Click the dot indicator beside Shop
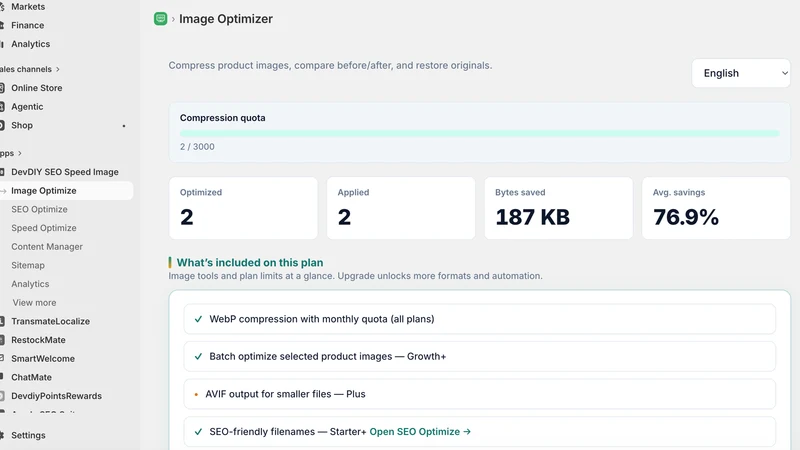Viewport: 800px width, 450px height. 123,126
